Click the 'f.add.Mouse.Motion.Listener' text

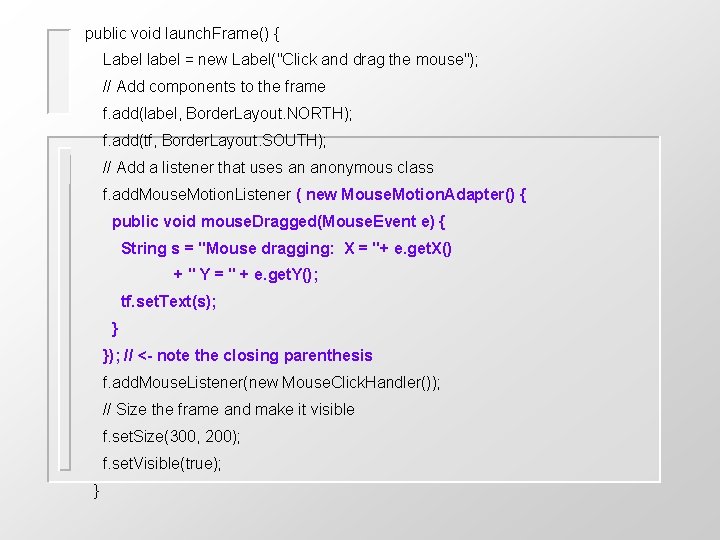pos(196,194)
